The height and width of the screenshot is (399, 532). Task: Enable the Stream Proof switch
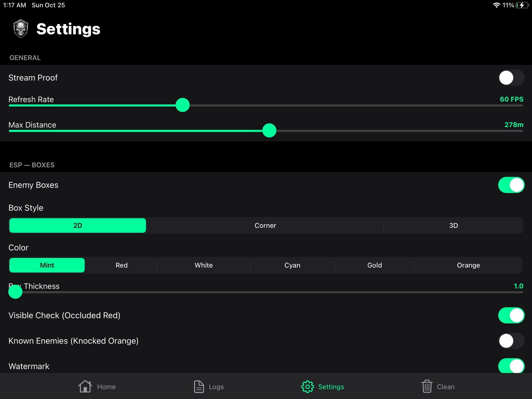(x=511, y=78)
